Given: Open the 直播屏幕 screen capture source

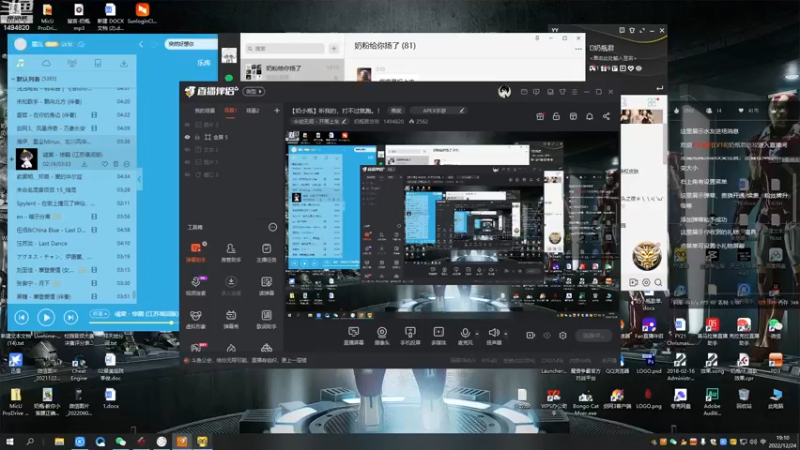Looking at the screenshot, I should click(x=353, y=336).
